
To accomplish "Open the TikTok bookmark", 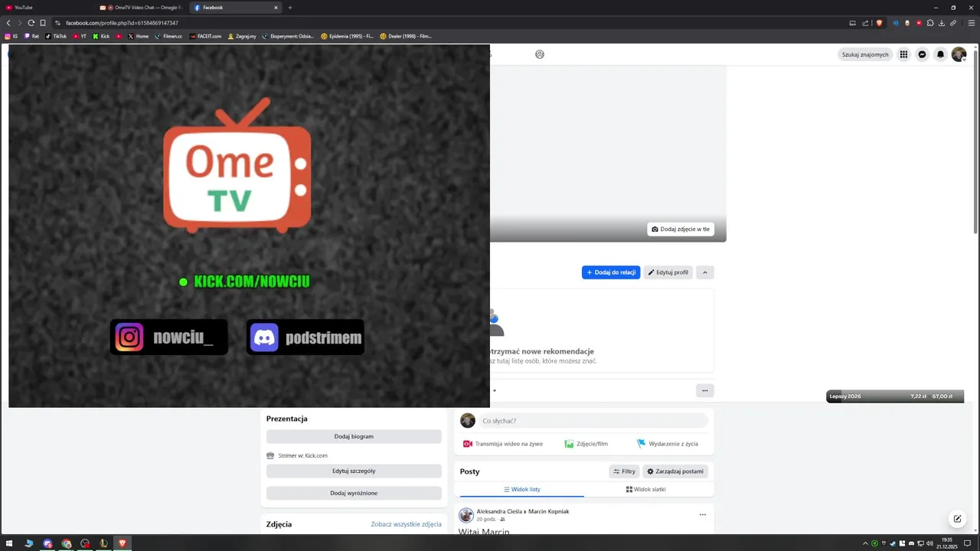I will point(56,36).
